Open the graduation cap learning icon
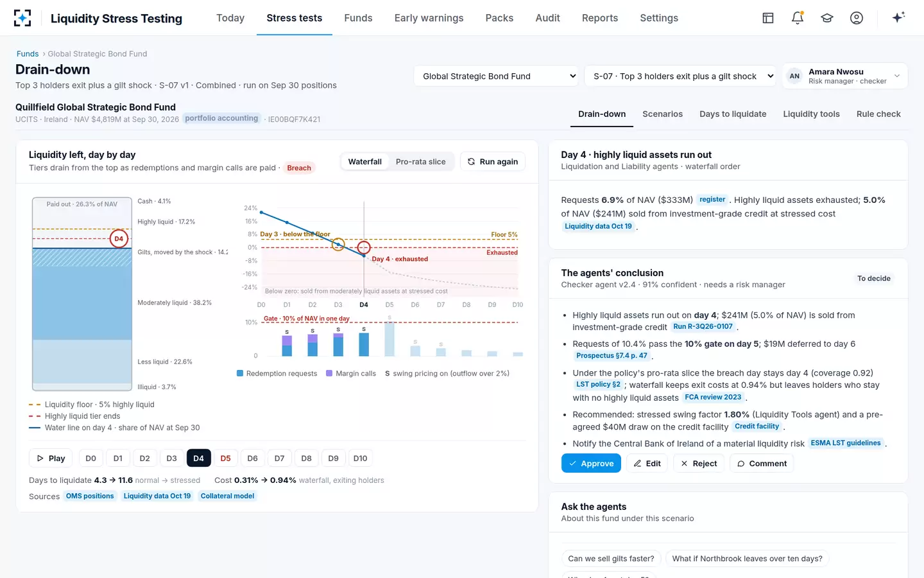This screenshot has height=578, width=924. pos(827,18)
